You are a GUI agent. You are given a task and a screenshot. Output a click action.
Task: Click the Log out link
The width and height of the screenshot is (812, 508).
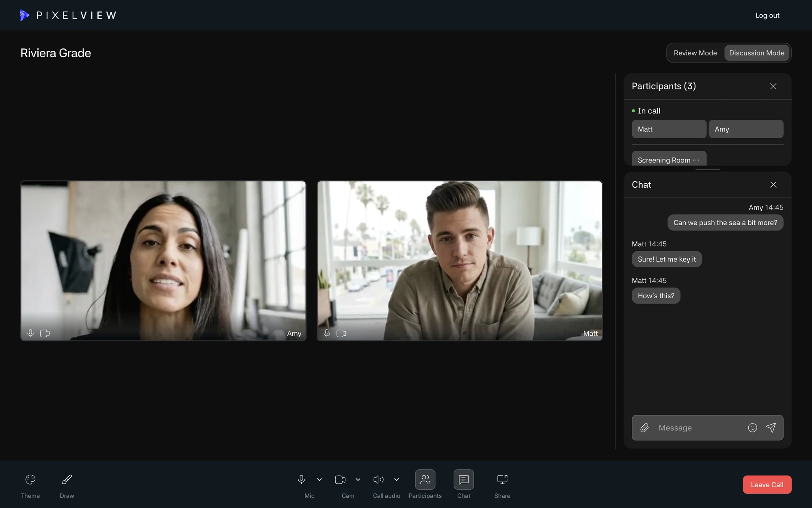[767, 15]
